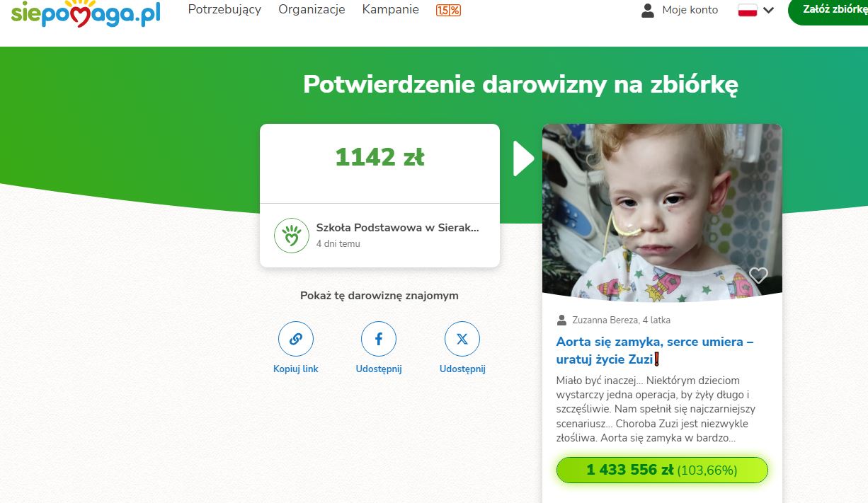Click the Załóż zbiórkę button
The image size is (868, 503).
828,10
